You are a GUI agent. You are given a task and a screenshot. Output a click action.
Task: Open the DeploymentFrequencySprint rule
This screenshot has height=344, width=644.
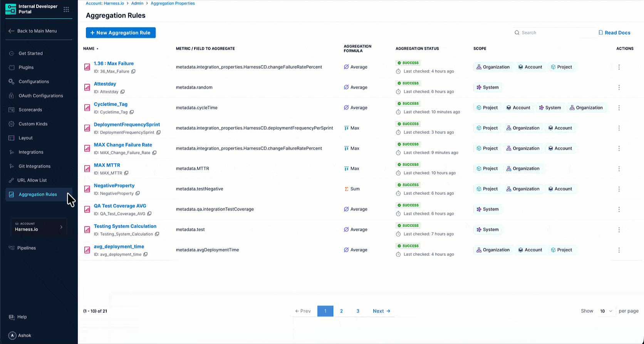tap(127, 125)
